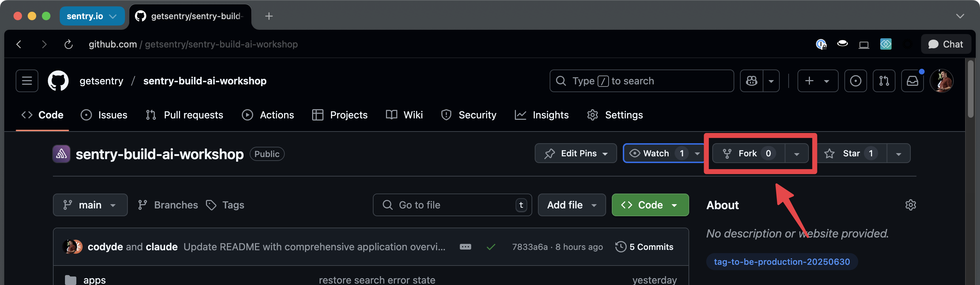Click the GitHub Octocat logo
This screenshot has height=285, width=980.
click(x=58, y=81)
